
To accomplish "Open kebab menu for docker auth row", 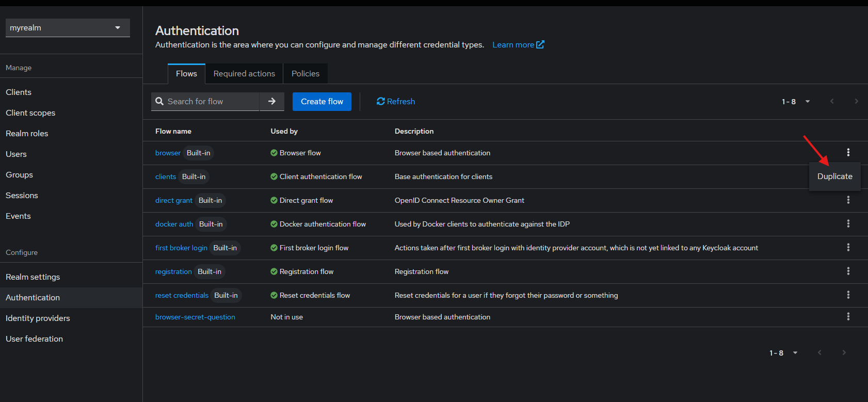I will (x=848, y=223).
